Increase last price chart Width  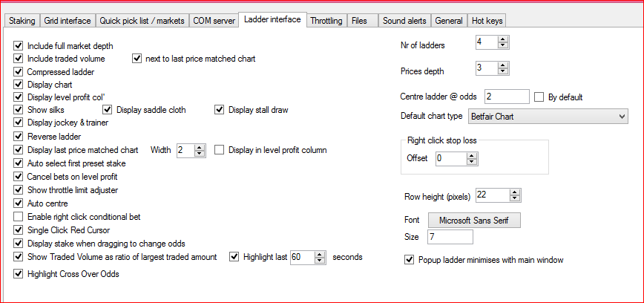click(200, 146)
